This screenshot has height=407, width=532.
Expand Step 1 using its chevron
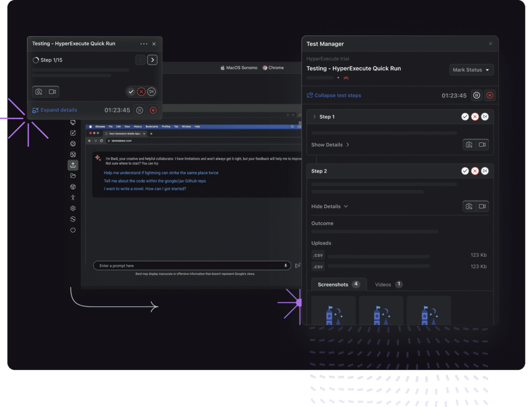tap(314, 117)
